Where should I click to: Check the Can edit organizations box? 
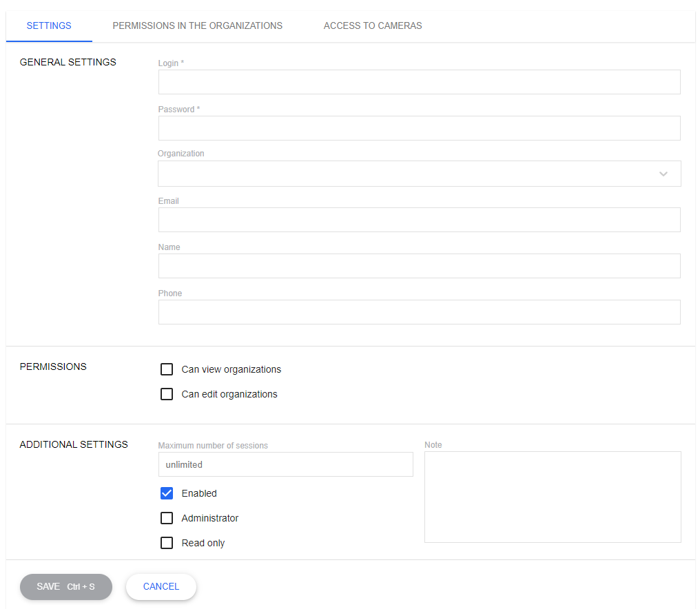click(x=166, y=393)
